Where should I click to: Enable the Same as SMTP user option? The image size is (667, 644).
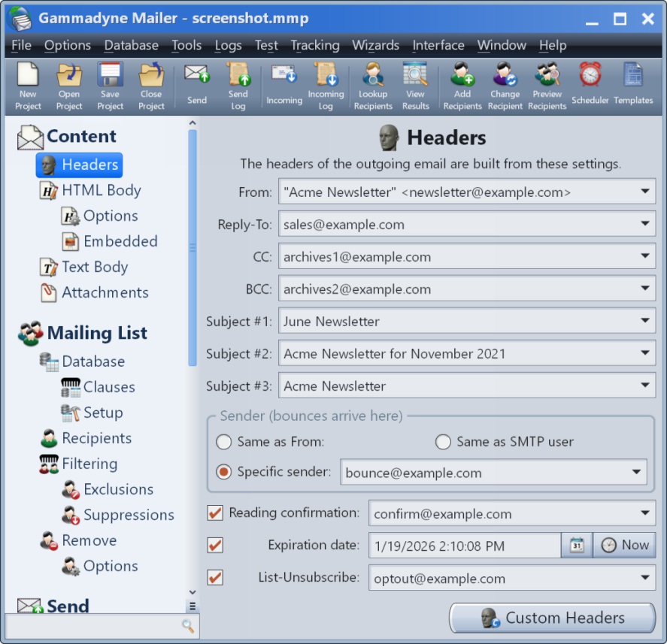(443, 443)
